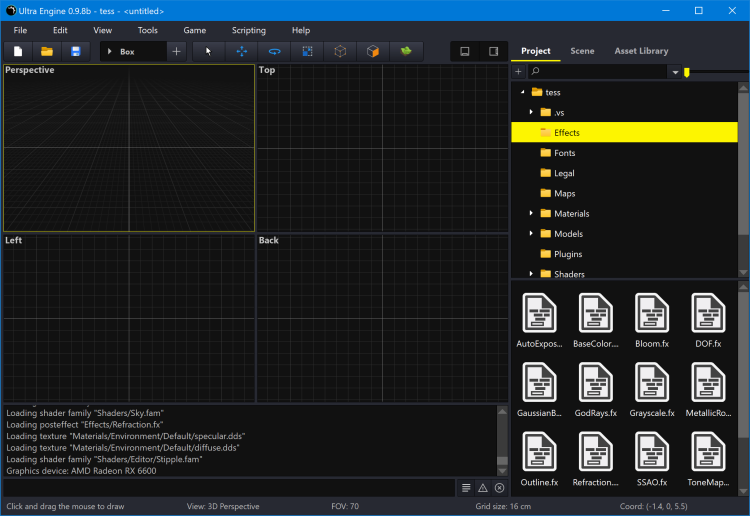Select the arrow selection tool
Screen dimensions: 750x516
208,51
